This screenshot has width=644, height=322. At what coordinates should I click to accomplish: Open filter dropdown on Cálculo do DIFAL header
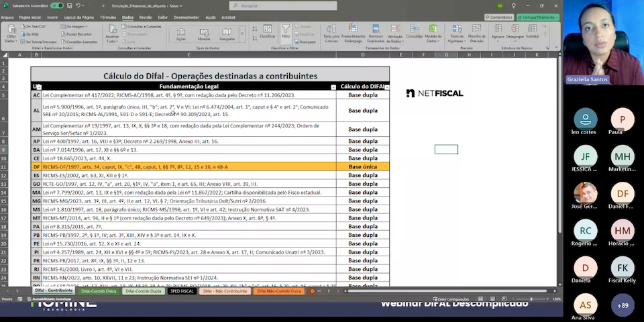pyautogui.click(x=387, y=87)
